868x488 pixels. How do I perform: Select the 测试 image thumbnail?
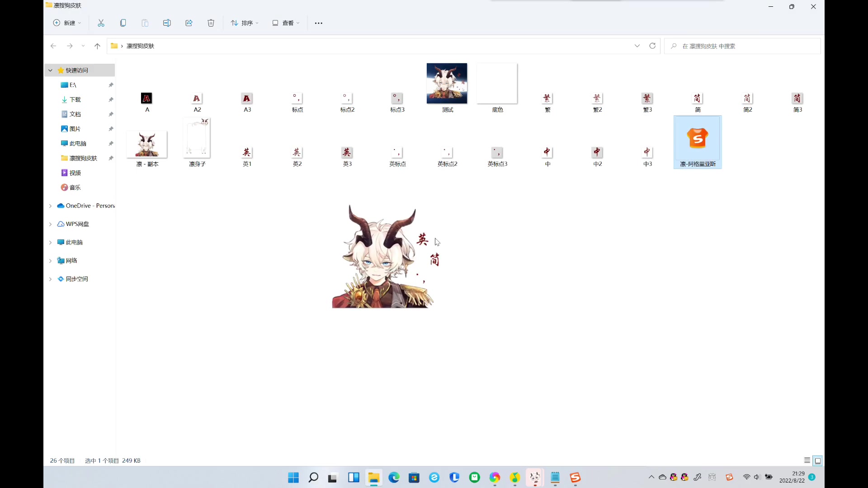(x=447, y=84)
